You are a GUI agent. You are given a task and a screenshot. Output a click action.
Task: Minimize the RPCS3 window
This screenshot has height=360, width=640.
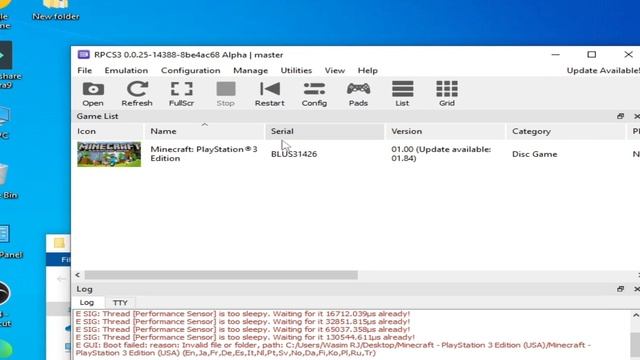(556, 55)
